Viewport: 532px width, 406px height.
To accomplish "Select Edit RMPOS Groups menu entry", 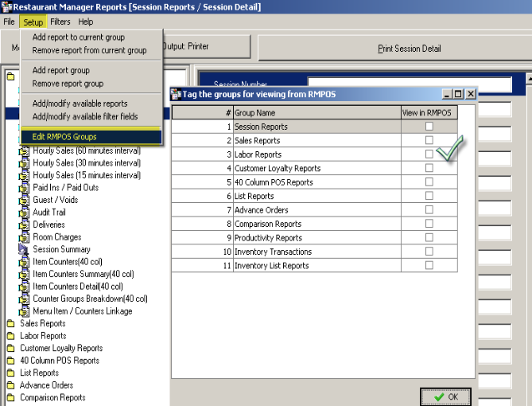I will pos(91,137).
